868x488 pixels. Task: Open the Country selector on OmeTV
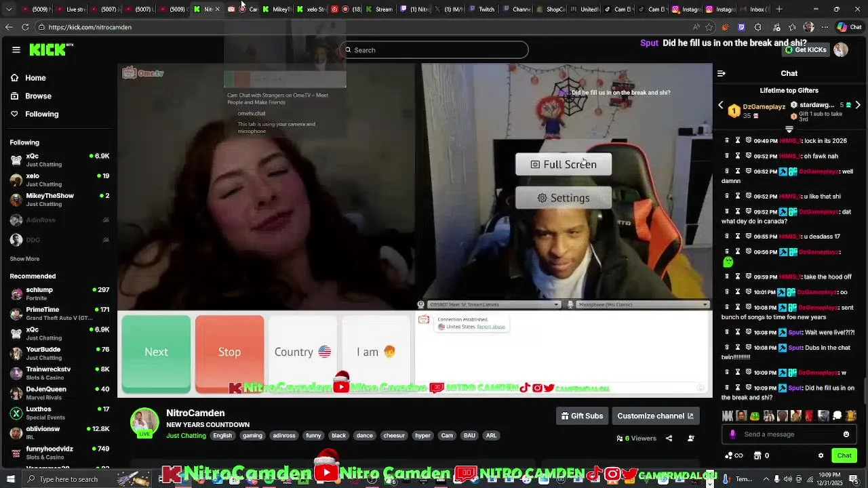[302, 352]
